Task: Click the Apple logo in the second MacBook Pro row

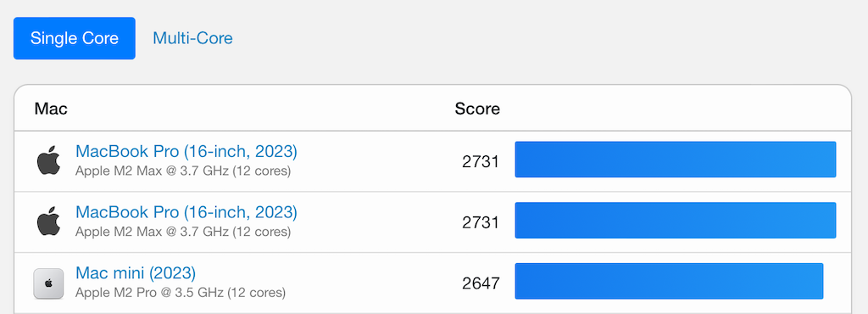Action: click(x=48, y=221)
